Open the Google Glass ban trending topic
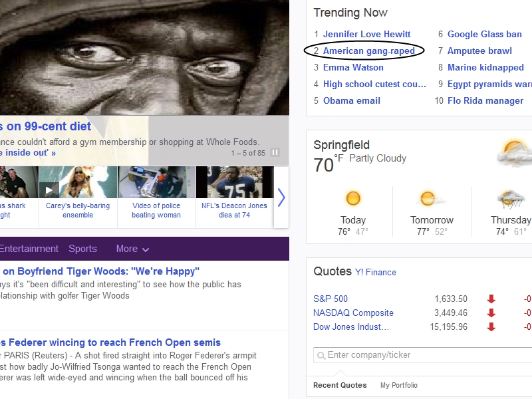The image size is (532, 399). coord(484,34)
